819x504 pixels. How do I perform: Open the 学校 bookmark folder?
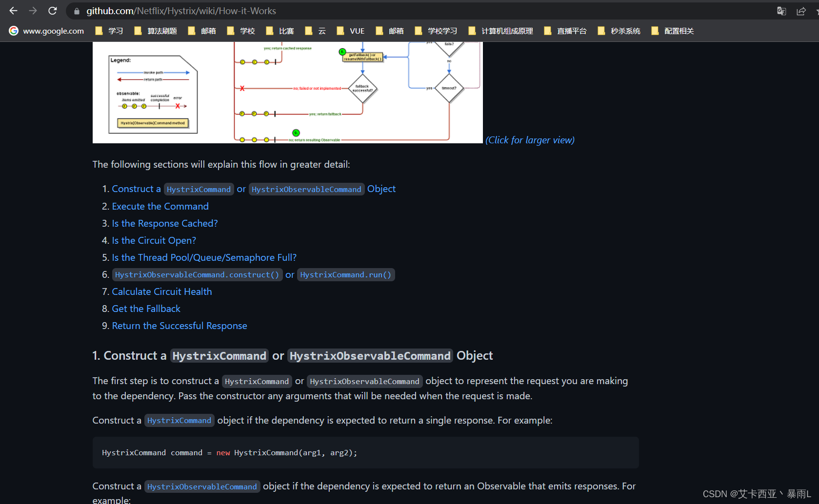pyautogui.click(x=241, y=31)
